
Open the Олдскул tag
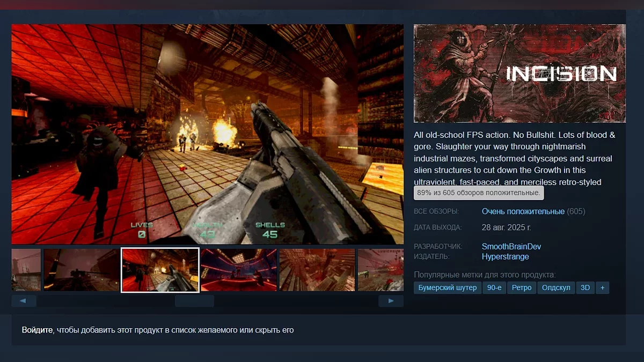pos(555,288)
